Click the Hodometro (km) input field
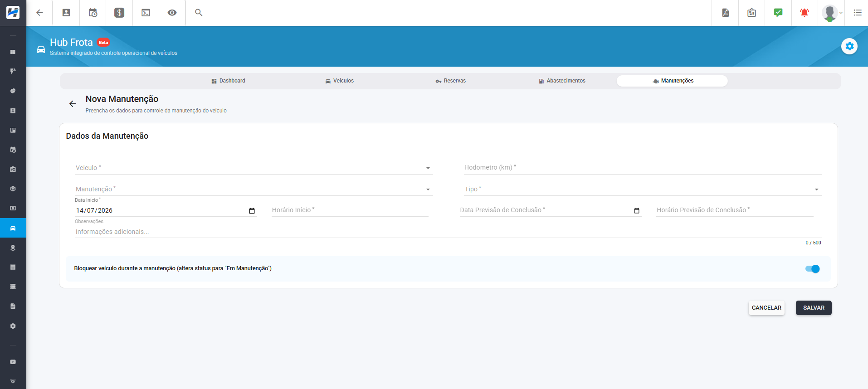The image size is (868, 389). 643,168
